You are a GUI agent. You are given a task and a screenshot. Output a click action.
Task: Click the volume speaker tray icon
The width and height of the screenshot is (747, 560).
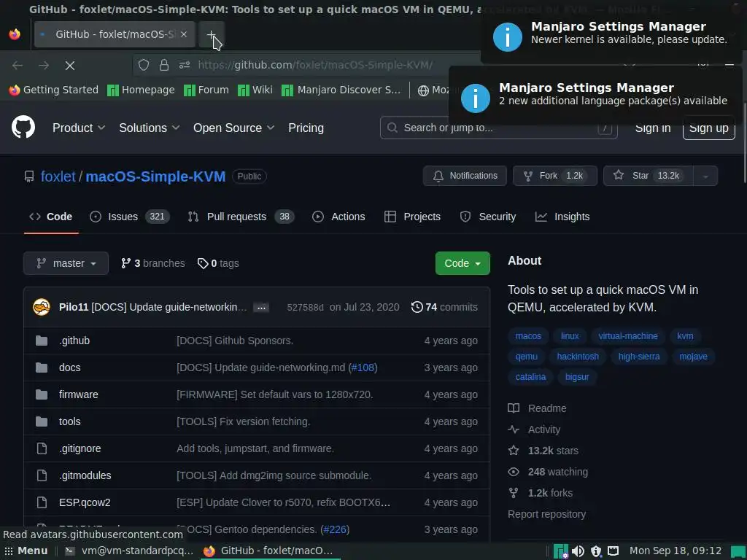[x=578, y=551]
